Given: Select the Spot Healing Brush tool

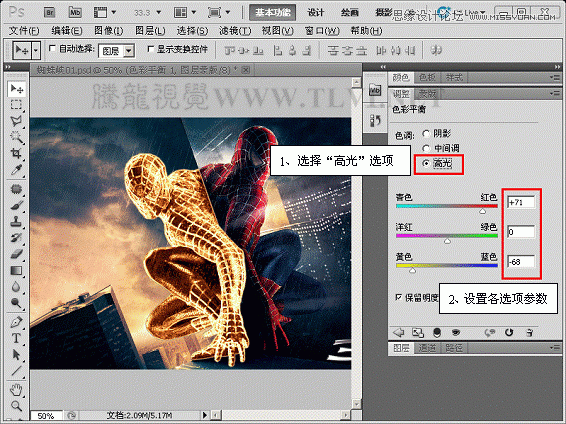Looking at the screenshot, I should pyautogui.click(x=16, y=189).
